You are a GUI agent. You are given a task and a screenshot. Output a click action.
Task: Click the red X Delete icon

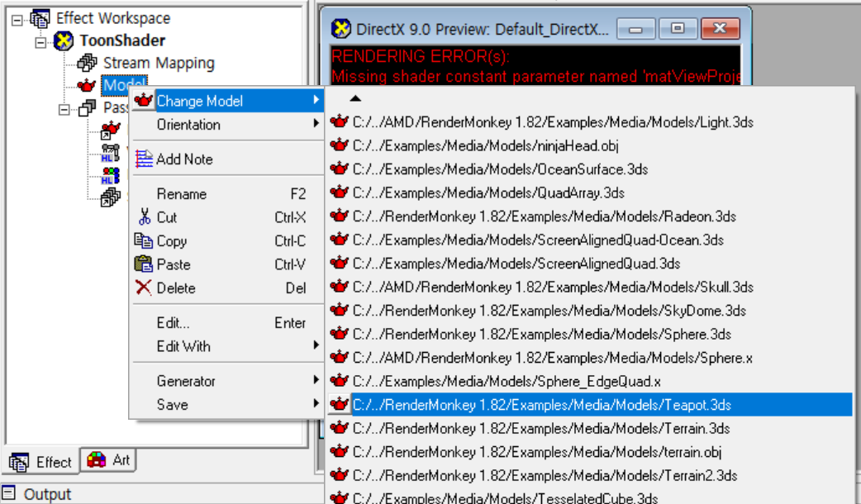click(143, 288)
